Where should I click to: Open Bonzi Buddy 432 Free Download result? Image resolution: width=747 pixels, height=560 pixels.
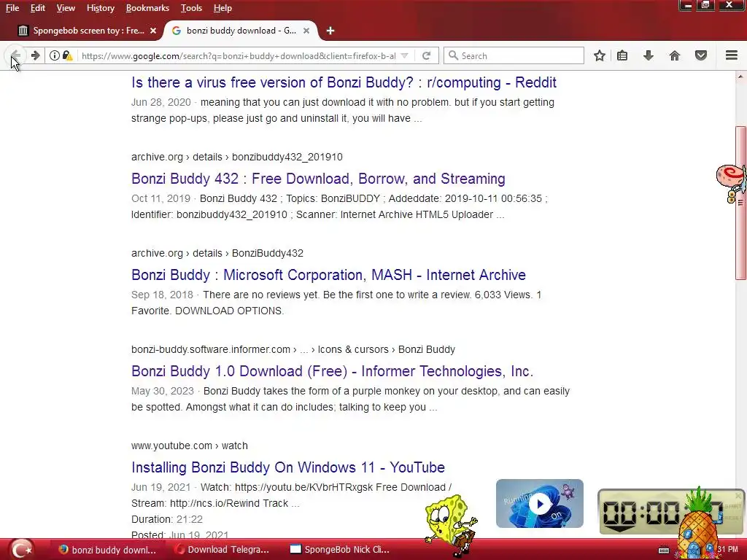click(318, 179)
